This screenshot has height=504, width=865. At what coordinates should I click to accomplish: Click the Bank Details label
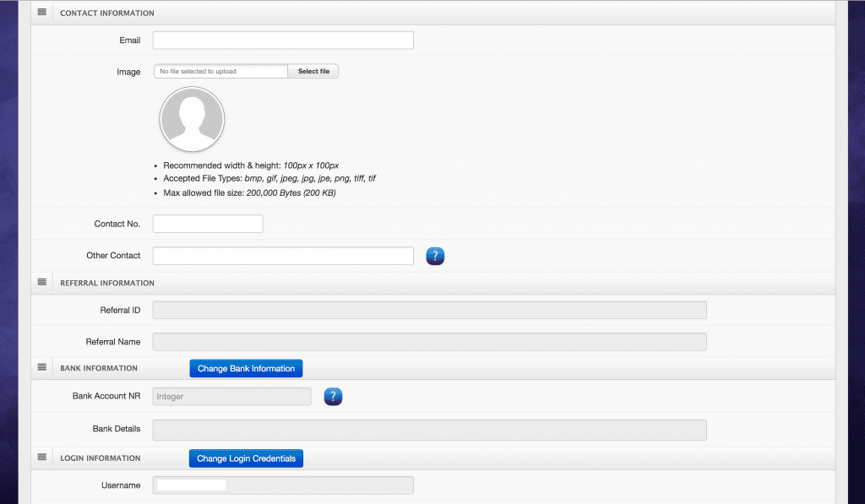point(117,429)
